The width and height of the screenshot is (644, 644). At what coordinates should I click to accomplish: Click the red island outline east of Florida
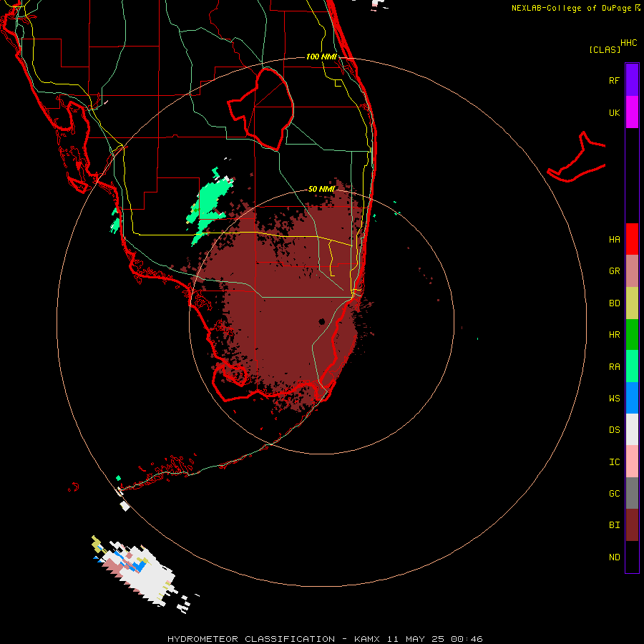click(x=577, y=158)
